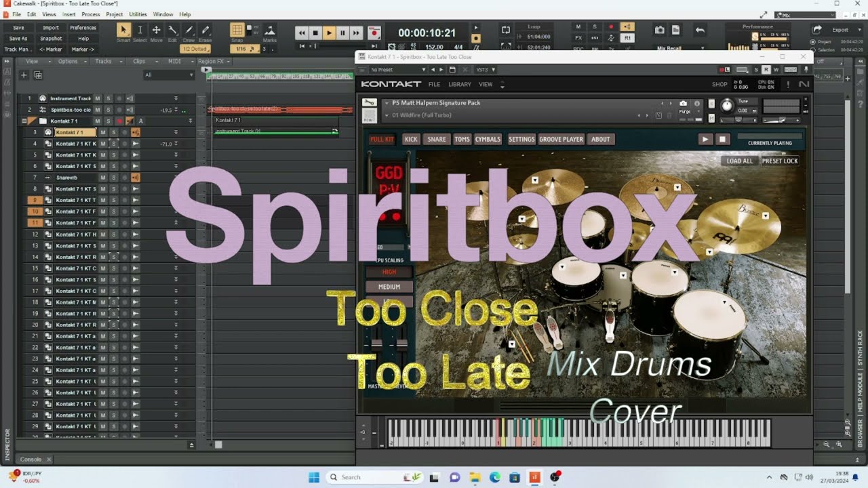Toggle record arm on Kontakt 7 1 folder
This screenshot has height=488, width=868.
click(119, 121)
